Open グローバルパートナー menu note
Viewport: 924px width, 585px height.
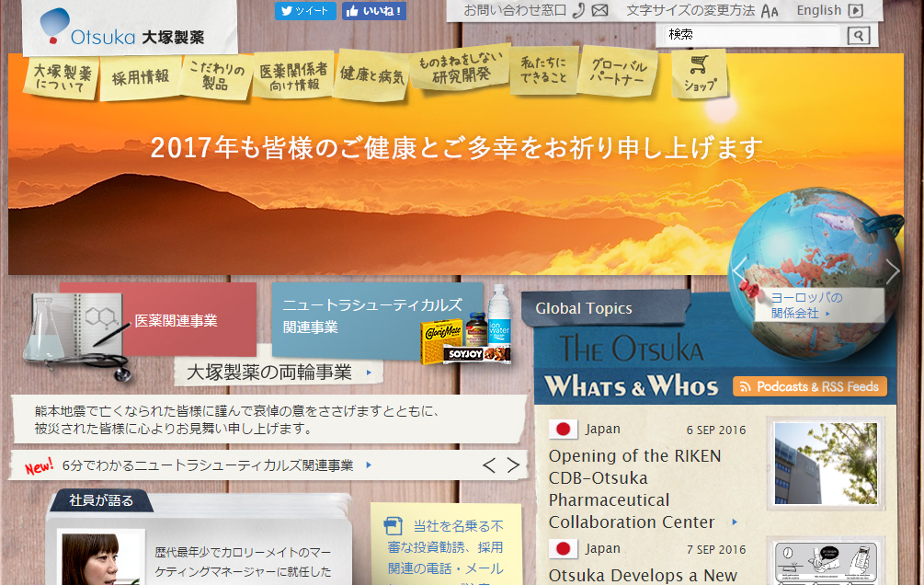619,72
